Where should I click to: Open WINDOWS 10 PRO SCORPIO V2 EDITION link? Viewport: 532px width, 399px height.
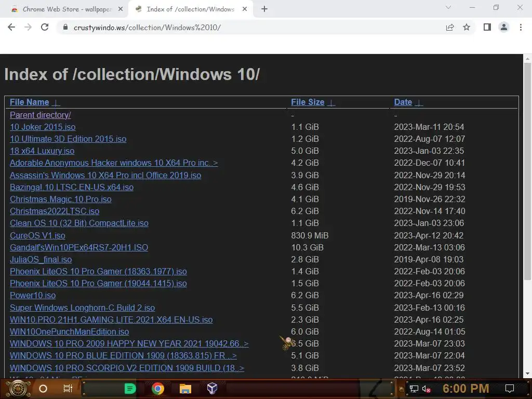pos(127,368)
